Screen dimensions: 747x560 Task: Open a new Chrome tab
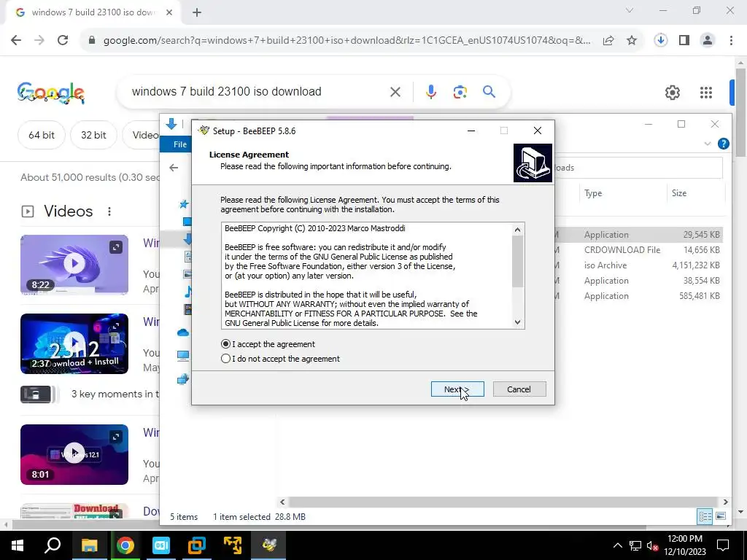[197, 13]
